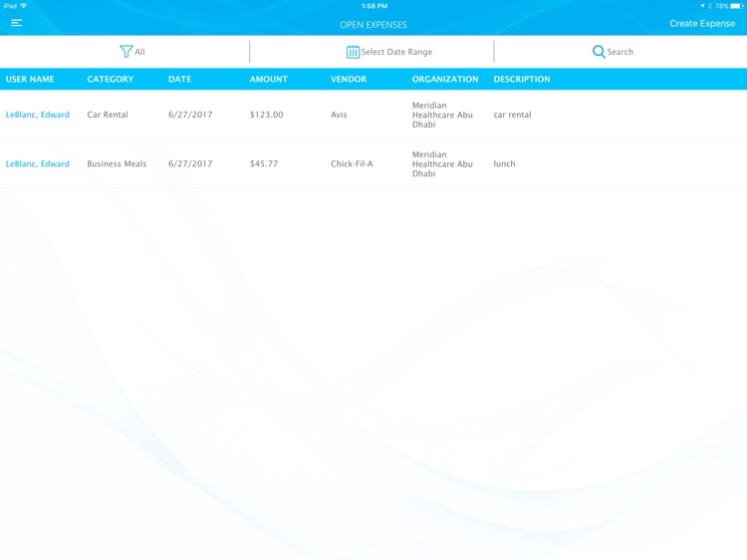747x560 pixels.
Task: Click the magnifying glass search icon
Action: (599, 52)
